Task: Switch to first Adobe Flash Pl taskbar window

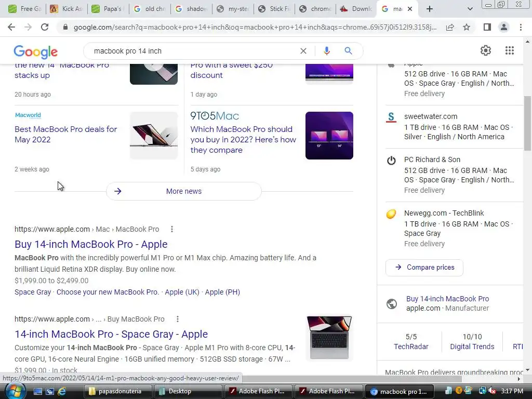Action: (x=258, y=392)
